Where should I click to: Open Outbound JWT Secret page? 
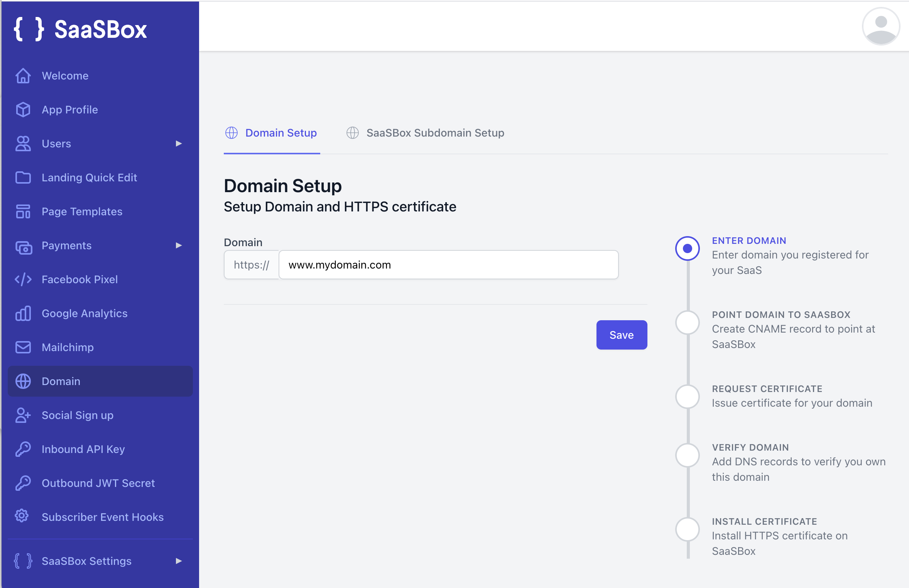[100, 483]
